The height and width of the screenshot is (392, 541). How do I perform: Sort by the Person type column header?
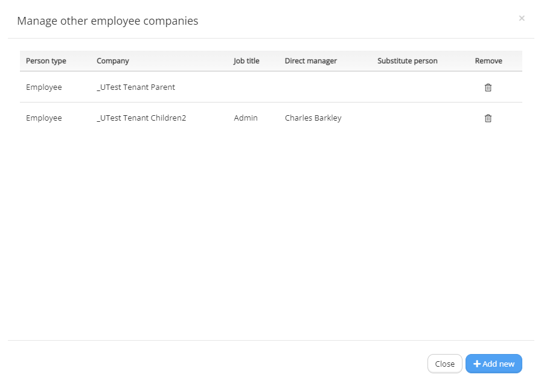click(46, 61)
